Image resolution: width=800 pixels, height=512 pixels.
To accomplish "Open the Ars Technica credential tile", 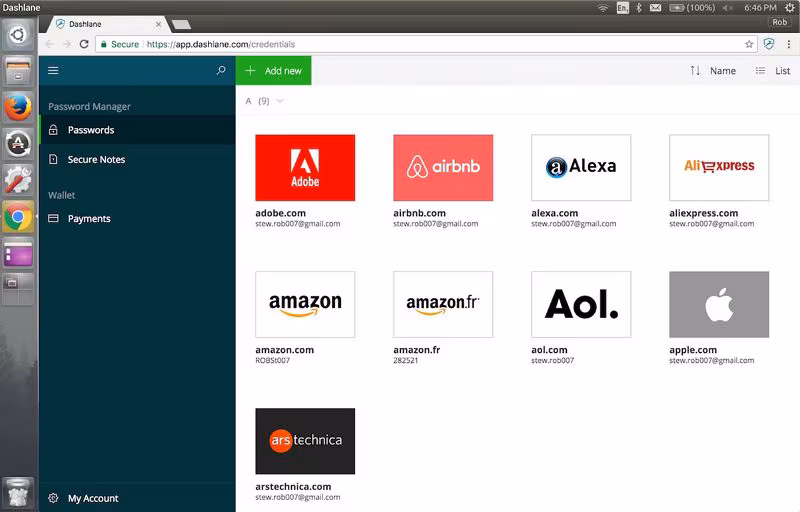I will click(x=305, y=441).
